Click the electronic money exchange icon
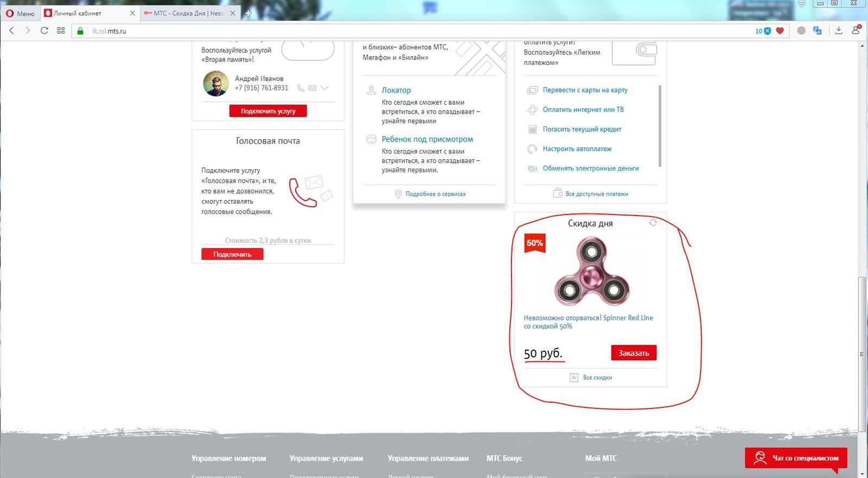 click(x=533, y=169)
